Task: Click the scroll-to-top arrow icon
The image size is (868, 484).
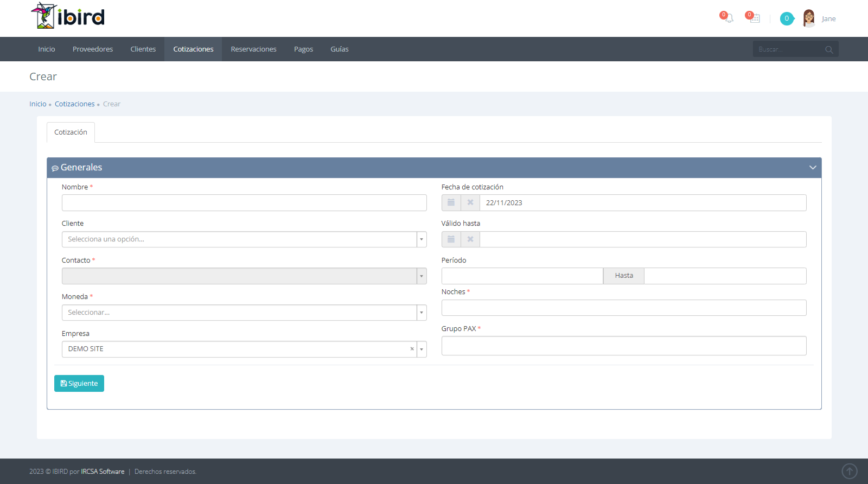Action: tap(849, 471)
